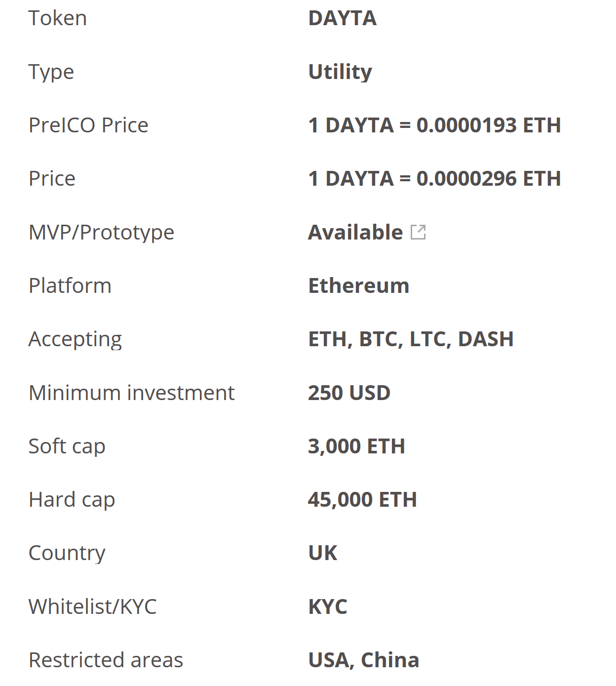The width and height of the screenshot is (616, 686).
Task: Click the 45,000 ETH hard cap value
Action: click(362, 500)
